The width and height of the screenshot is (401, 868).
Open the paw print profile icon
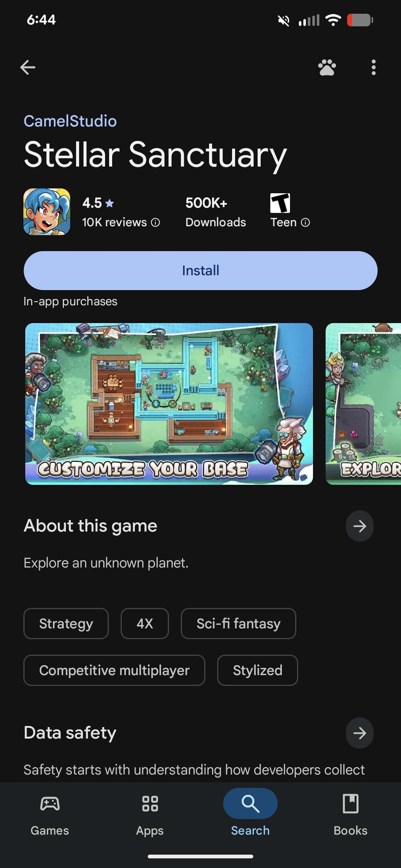327,67
